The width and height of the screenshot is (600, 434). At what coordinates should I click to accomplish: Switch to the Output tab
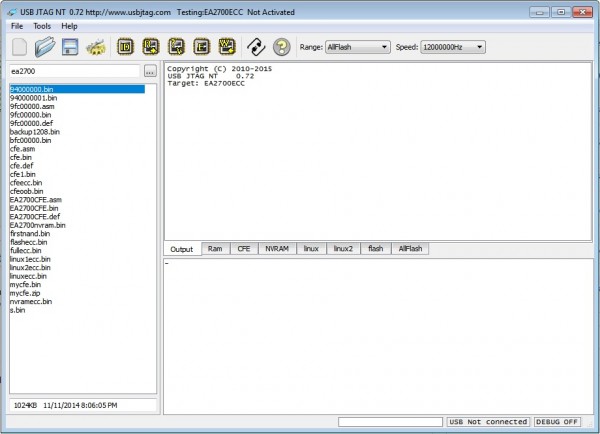[x=181, y=249]
